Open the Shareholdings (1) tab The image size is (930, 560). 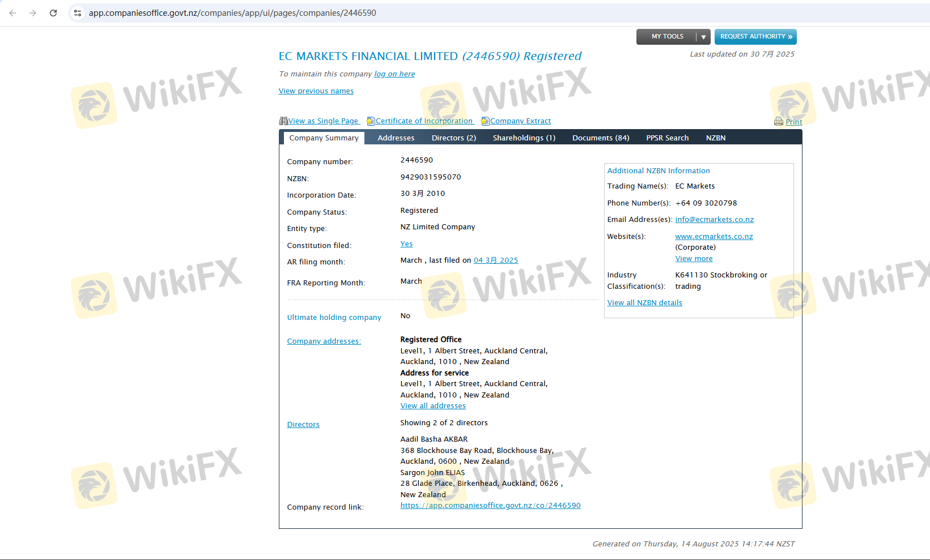click(524, 138)
